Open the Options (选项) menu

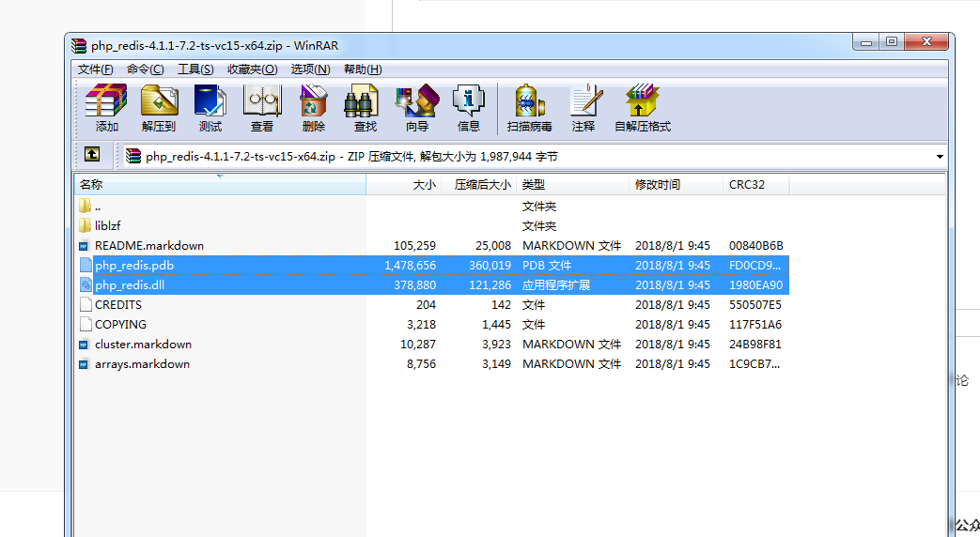[x=311, y=69]
